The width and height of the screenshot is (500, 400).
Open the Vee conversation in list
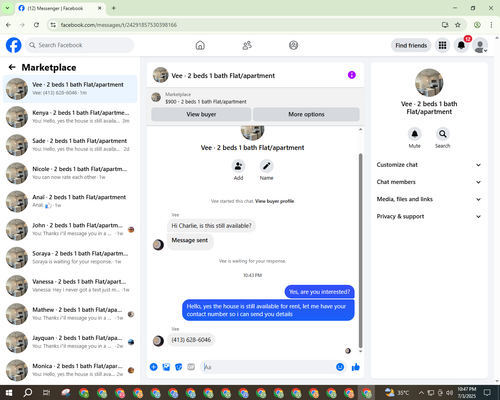coord(70,89)
